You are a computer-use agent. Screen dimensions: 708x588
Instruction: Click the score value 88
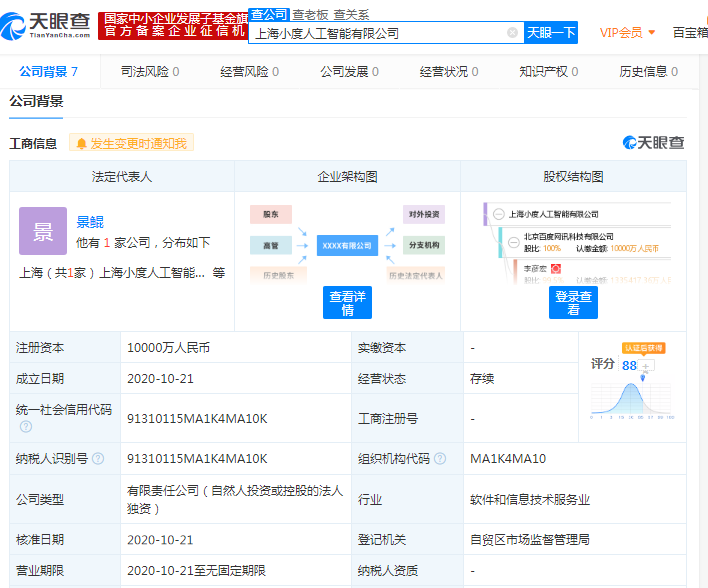pos(629,365)
